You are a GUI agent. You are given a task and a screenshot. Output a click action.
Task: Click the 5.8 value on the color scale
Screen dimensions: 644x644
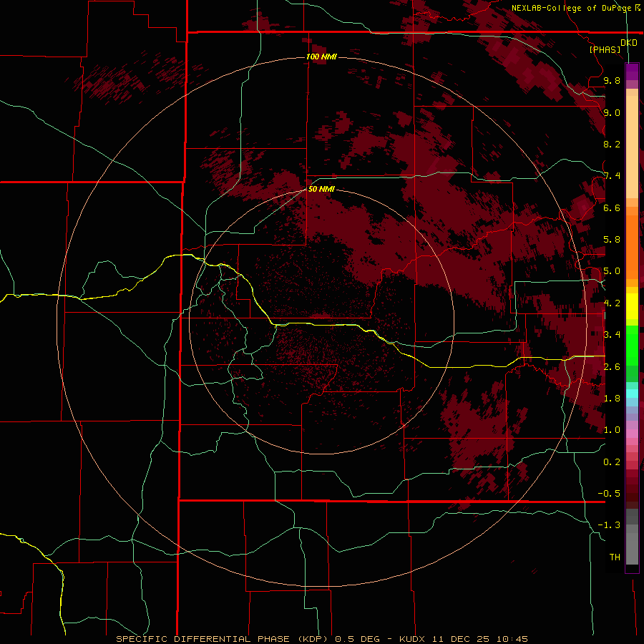click(x=612, y=240)
